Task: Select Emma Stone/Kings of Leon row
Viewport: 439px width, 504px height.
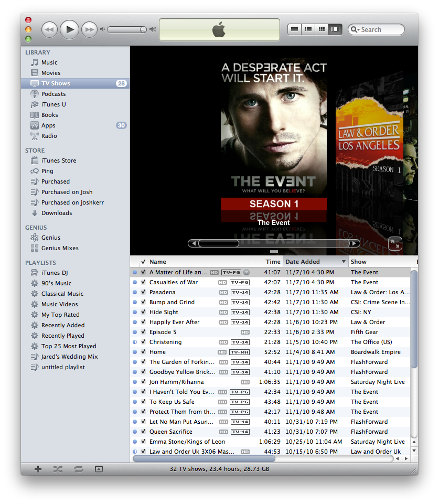Action: [270, 442]
